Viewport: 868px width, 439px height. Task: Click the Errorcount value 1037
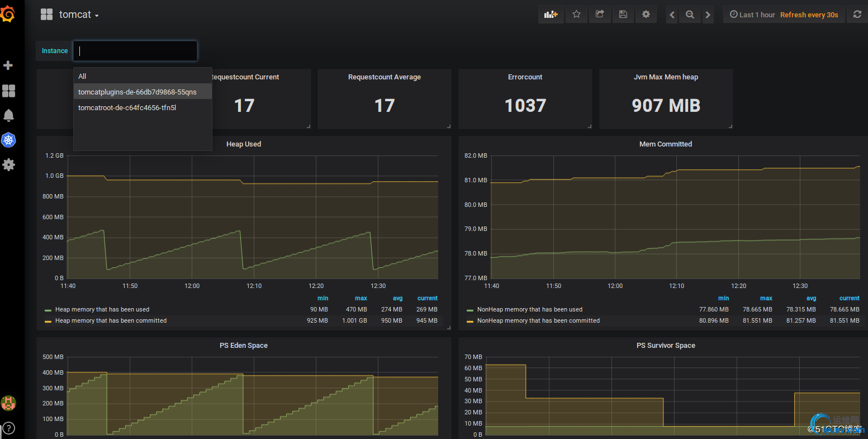click(525, 106)
